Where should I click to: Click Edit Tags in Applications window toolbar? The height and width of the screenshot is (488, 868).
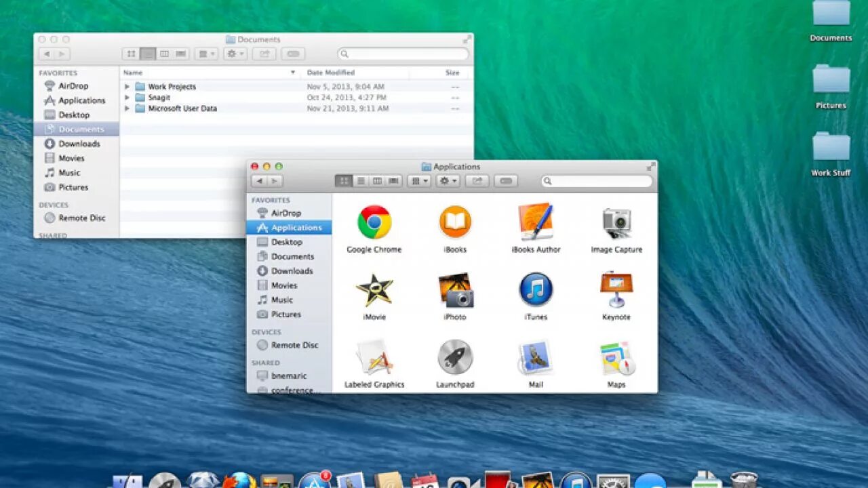click(x=506, y=181)
